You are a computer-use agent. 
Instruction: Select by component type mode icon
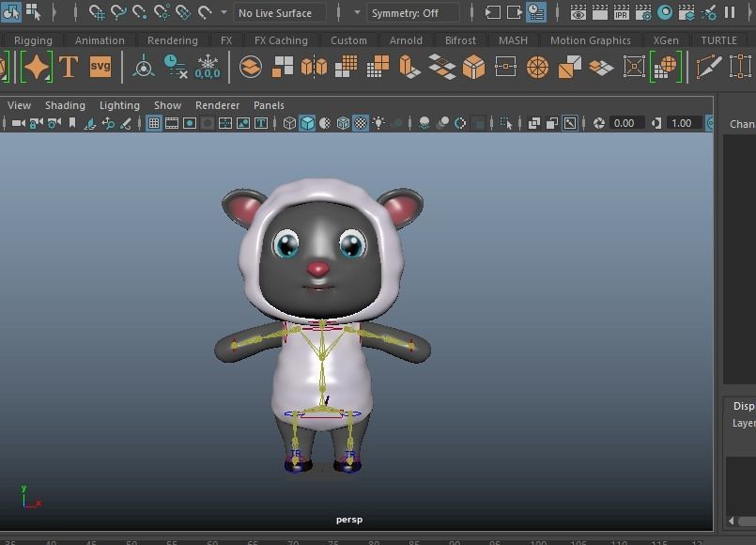tap(33, 12)
